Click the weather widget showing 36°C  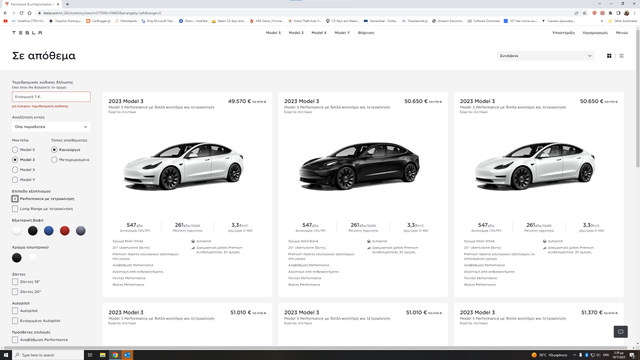coord(549,355)
